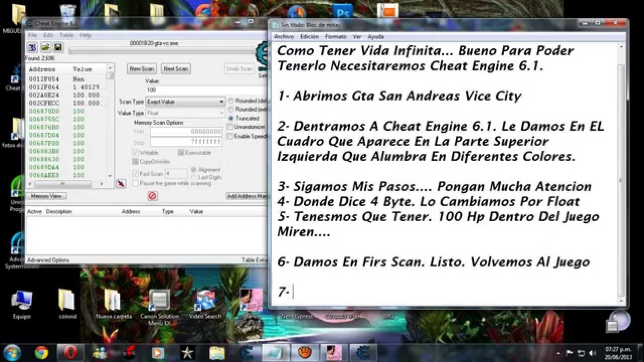Toggle the Writable checkbox

(x=135, y=152)
